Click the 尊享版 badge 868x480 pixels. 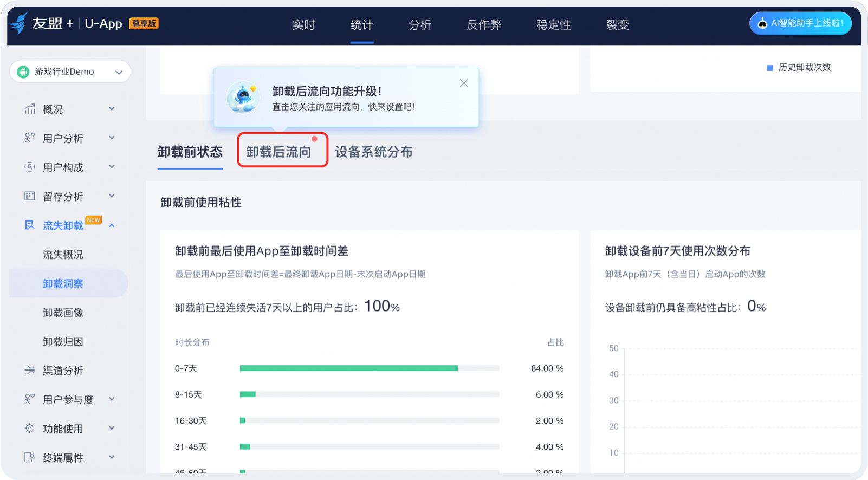(x=144, y=23)
